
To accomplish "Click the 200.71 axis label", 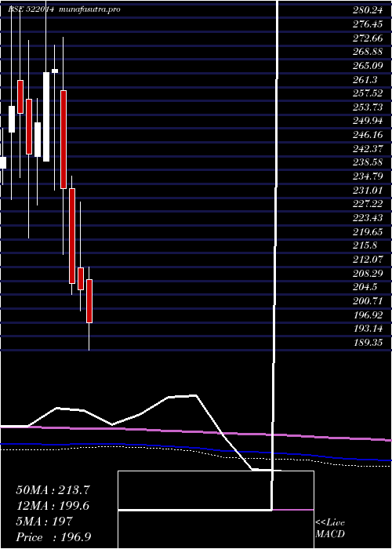I will 368,301.
